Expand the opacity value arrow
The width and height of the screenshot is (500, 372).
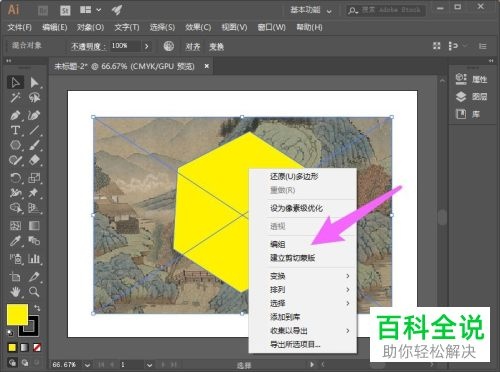[147, 46]
